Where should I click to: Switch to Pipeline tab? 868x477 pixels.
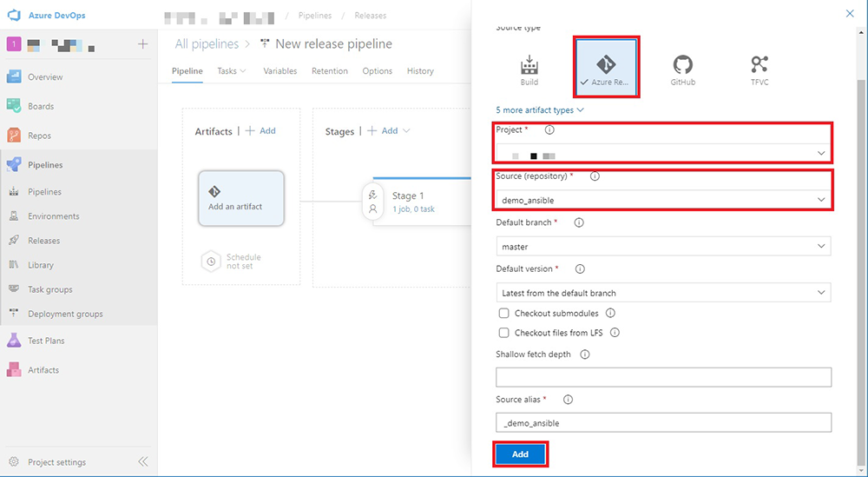coord(187,71)
